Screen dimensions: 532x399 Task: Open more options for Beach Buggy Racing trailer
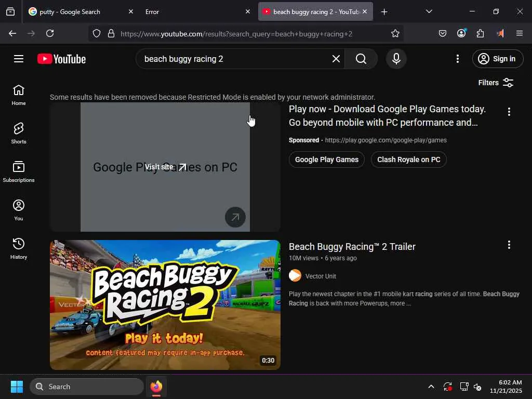pos(509,245)
